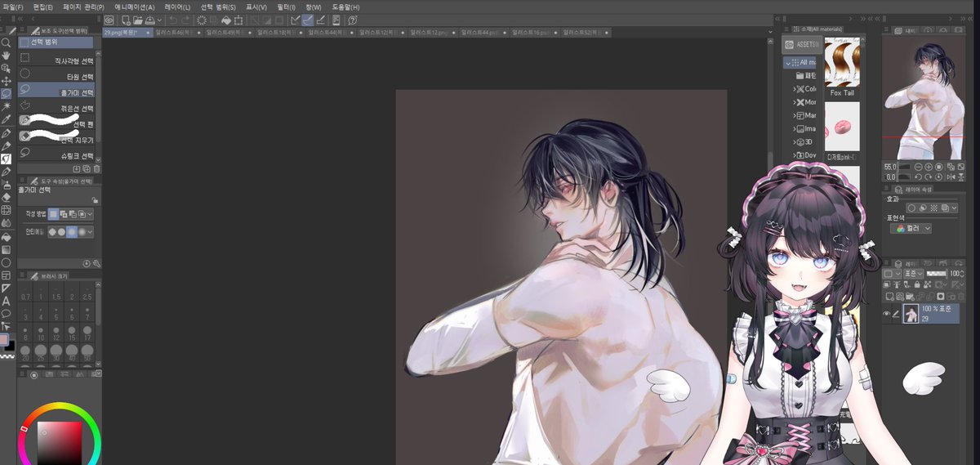Click the Clear selection sunburst icon

point(202,20)
